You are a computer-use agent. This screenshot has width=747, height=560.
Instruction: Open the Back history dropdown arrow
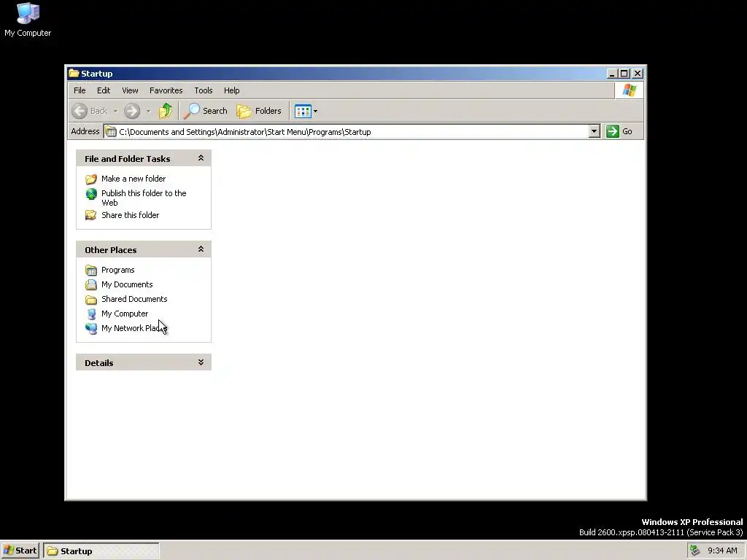point(115,112)
